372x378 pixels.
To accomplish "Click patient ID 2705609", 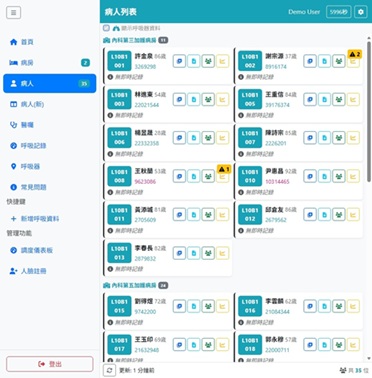I will tap(145, 220).
